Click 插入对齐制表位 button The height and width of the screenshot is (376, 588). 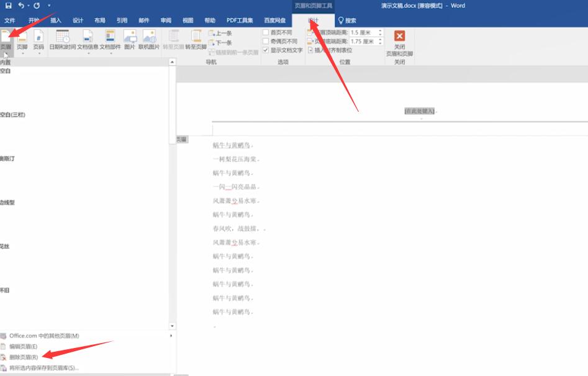point(330,50)
